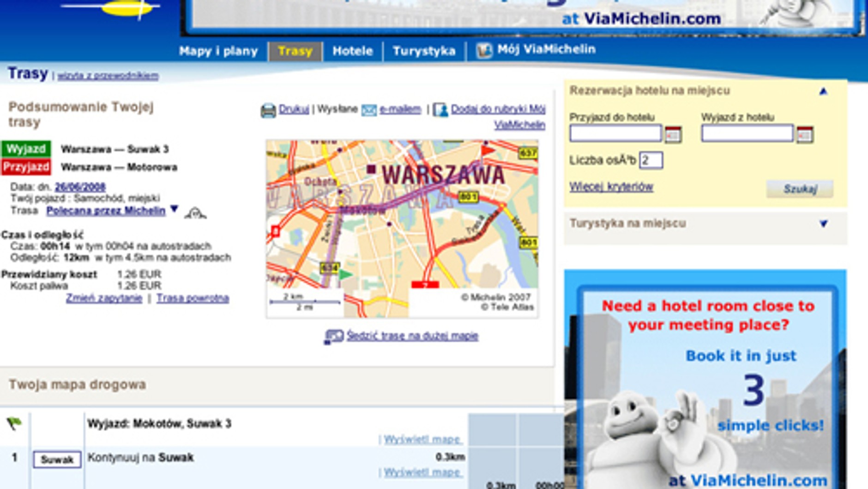Viewport: 868px width, 489px height.
Task: Click the green Wyjazd label
Action: (26, 149)
